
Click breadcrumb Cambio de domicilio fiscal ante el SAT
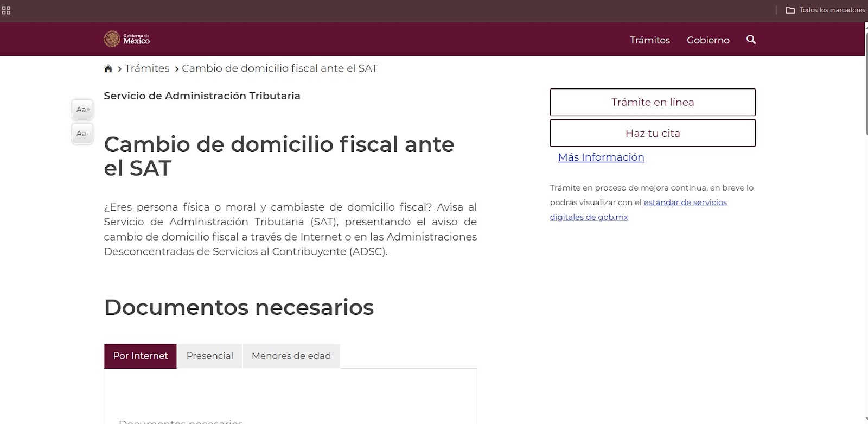279,68
